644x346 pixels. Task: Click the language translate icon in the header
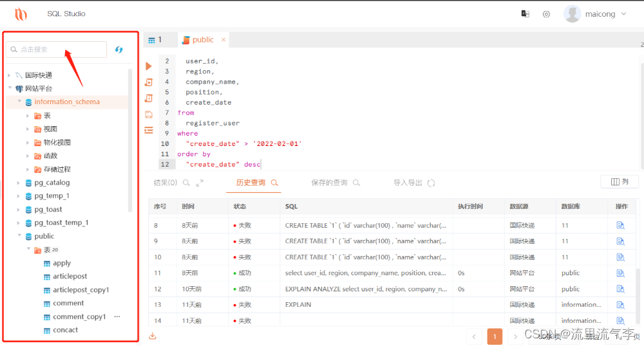tap(525, 14)
